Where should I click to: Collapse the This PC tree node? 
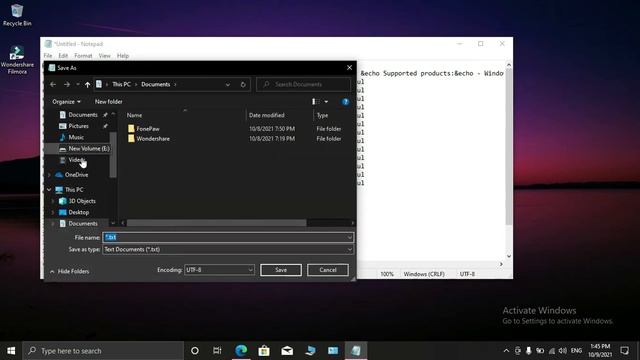(x=49, y=190)
